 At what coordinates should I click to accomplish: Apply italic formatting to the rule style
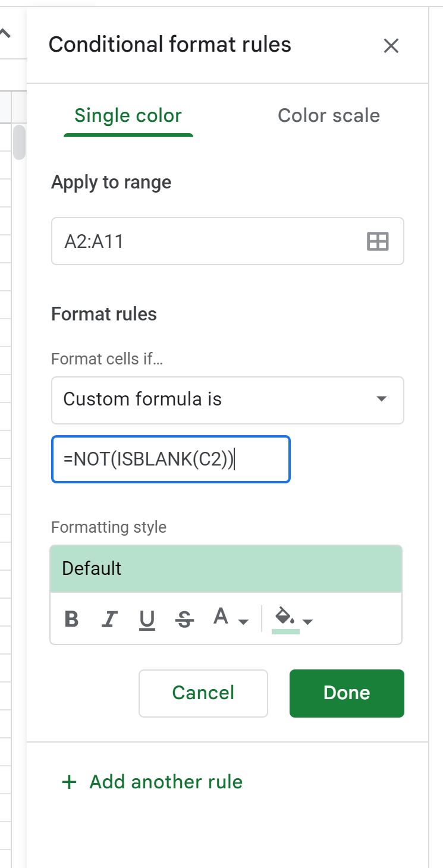click(x=109, y=619)
